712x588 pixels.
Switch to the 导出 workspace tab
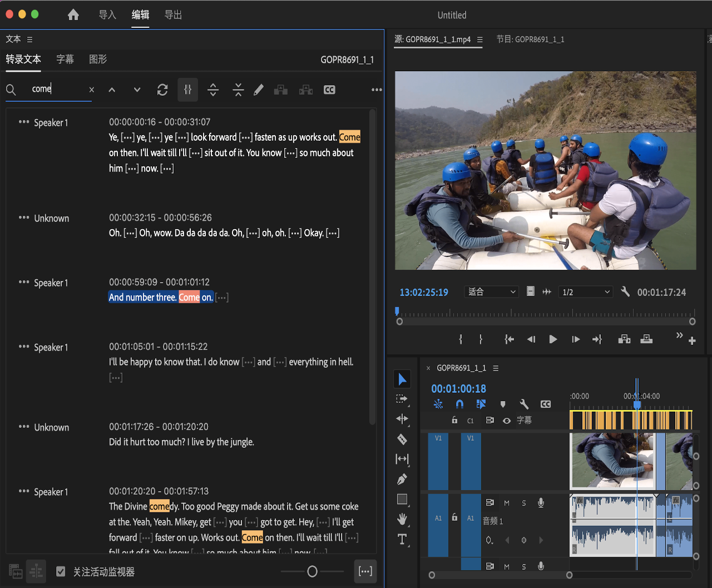(x=173, y=15)
